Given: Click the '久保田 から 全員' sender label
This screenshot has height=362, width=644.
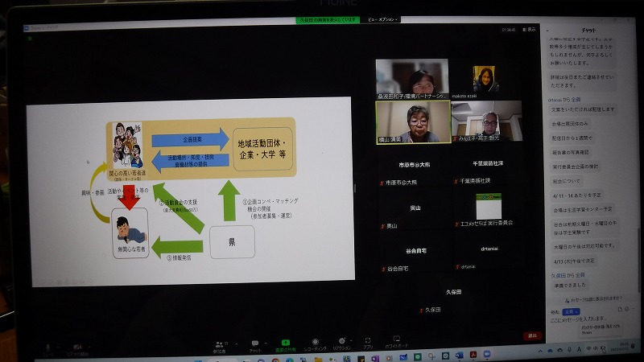Looking at the screenshot, I should [x=568, y=275].
